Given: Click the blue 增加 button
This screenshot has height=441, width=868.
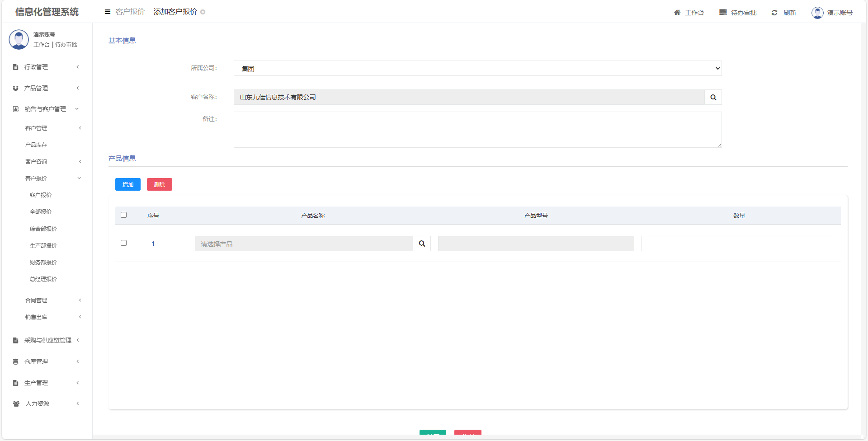Looking at the screenshot, I should (x=128, y=184).
